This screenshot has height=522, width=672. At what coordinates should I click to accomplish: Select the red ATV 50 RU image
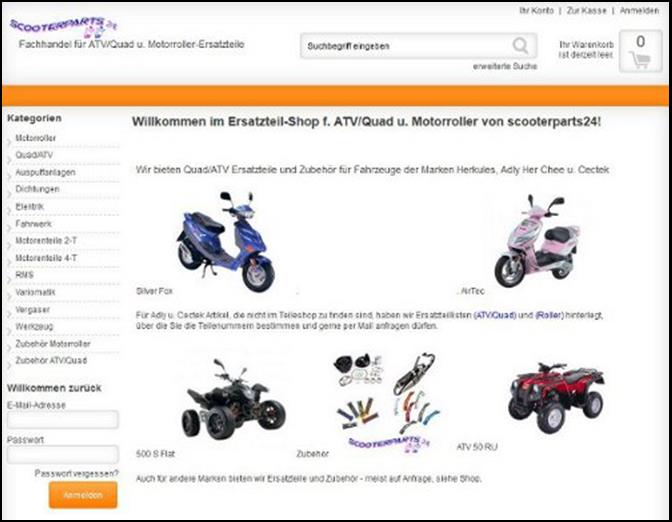(556, 397)
